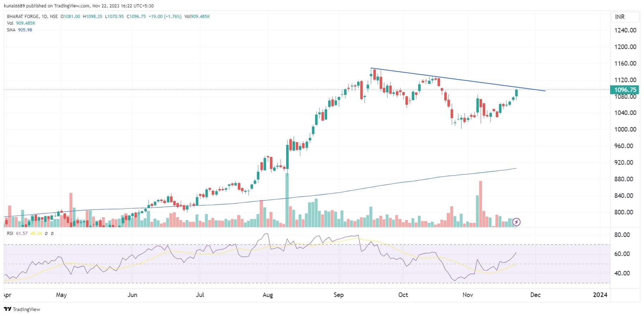Click the close price C1096.75
644x316 pixels.
click(136, 17)
